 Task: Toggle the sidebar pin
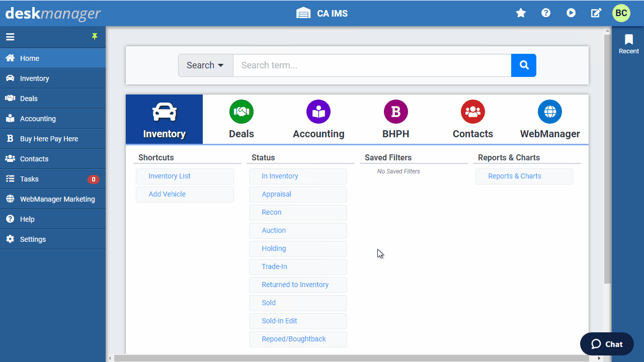click(x=95, y=36)
